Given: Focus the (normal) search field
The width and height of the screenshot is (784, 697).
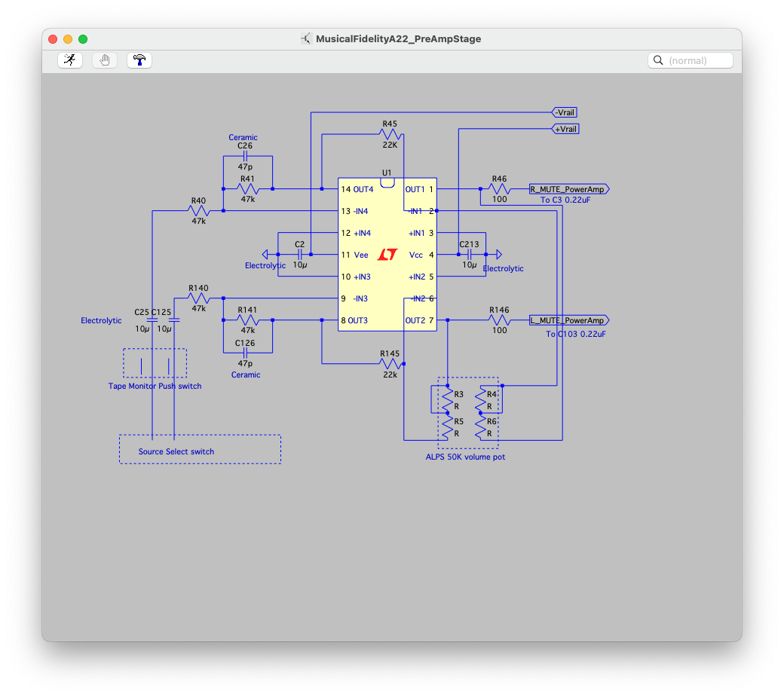Looking at the screenshot, I should 691,60.
